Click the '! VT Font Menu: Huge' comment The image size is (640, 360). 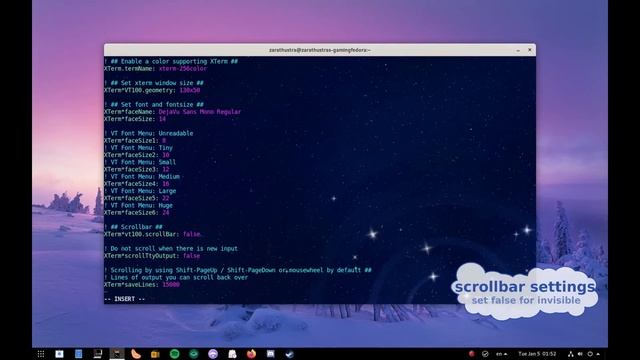coord(138,205)
